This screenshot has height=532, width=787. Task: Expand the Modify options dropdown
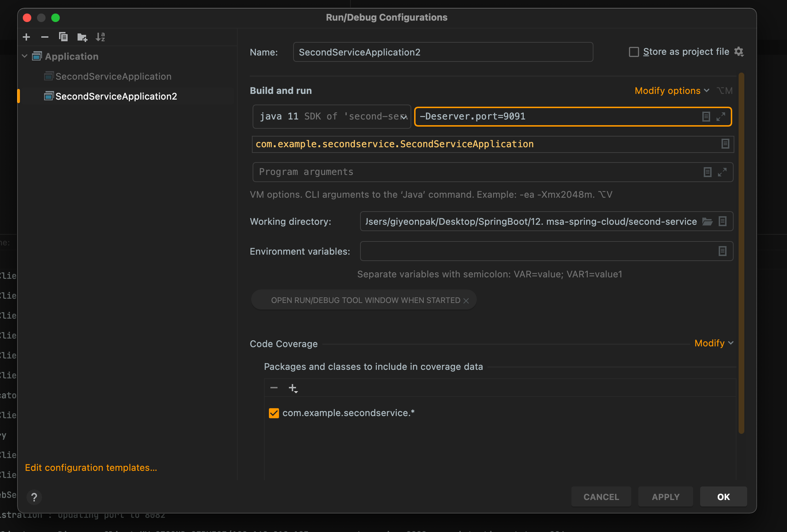click(672, 90)
